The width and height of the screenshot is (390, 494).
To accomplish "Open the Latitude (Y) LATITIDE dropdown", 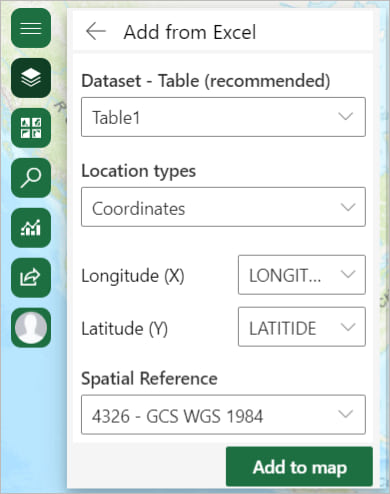I will coord(302,327).
